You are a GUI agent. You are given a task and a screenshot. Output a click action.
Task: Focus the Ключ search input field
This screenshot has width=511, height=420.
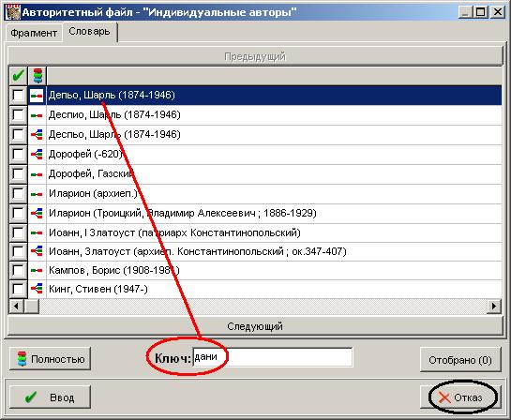click(x=273, y=357)
